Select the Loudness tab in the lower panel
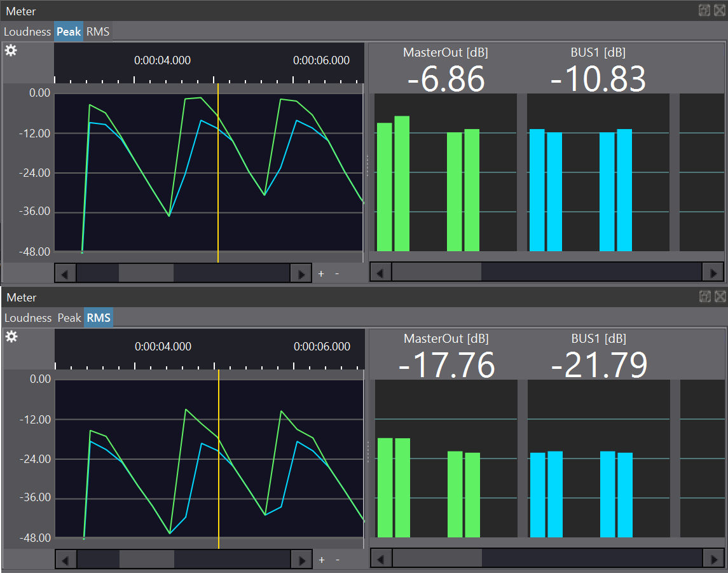The image size is (728, 573). pyautogui.click(x=28, y=318)
